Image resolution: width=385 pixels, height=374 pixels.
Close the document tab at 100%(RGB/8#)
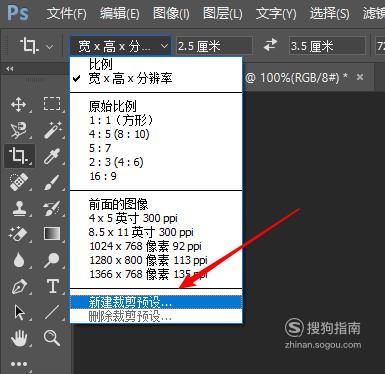[360, 77]
